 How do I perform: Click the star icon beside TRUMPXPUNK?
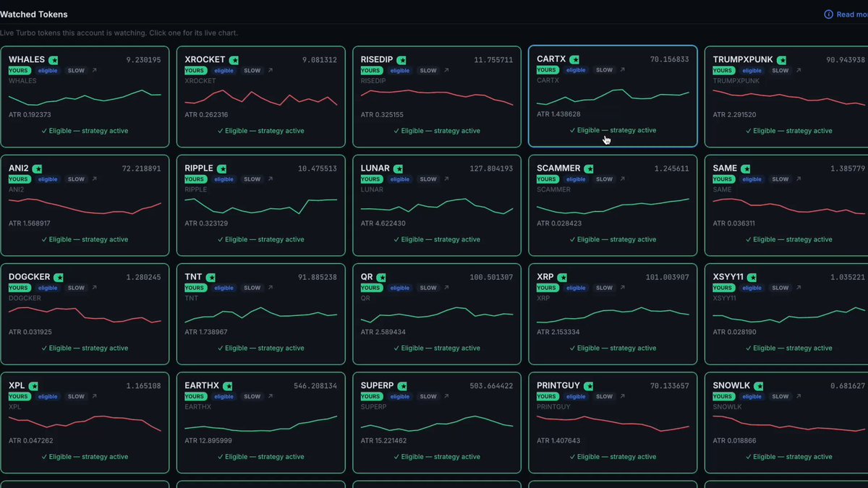[782, 60]
